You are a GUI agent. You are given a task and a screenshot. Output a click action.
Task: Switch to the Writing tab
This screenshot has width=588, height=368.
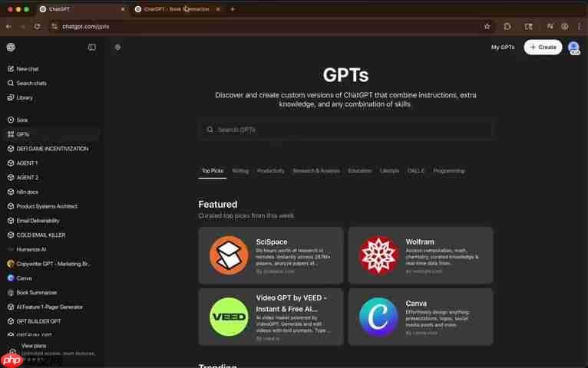pyautogui.click(x=240, y=171)
